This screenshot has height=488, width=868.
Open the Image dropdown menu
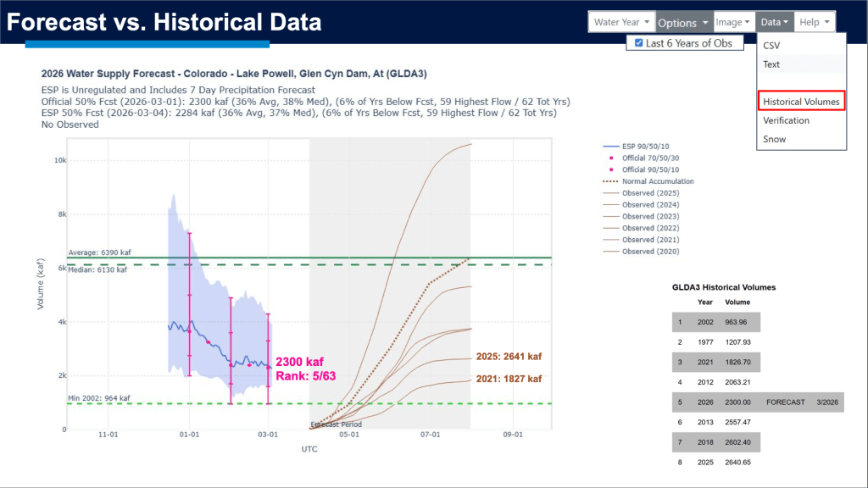(x=733, y=22)
